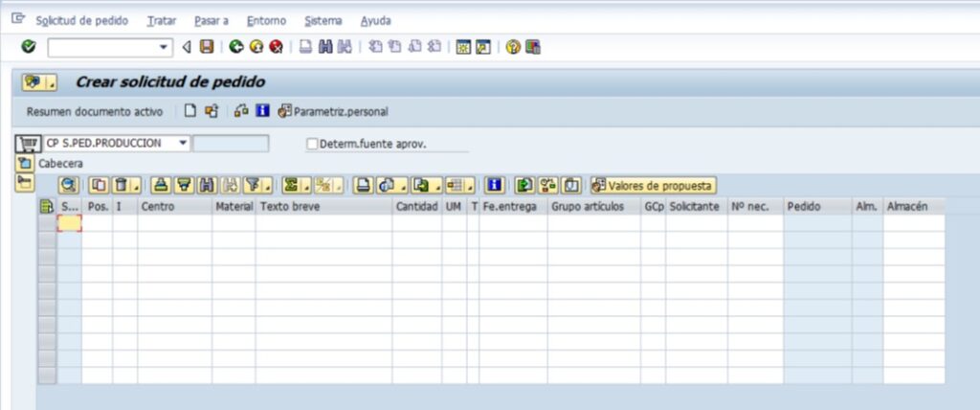Expand the Cabecera header section
Screen dimensions: 980x410
(25, 164)
